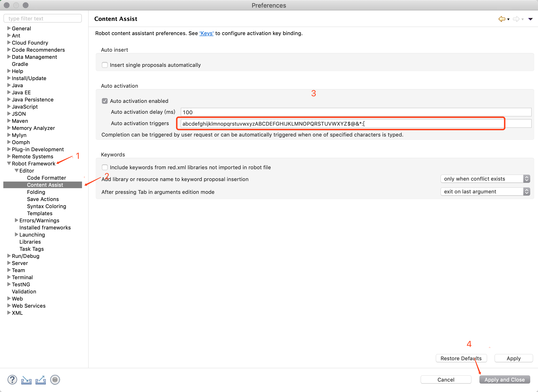The height and width of the screenshot is (392, 538).
Task: Click the back navigation arrow icon
Action: (502, 19)
